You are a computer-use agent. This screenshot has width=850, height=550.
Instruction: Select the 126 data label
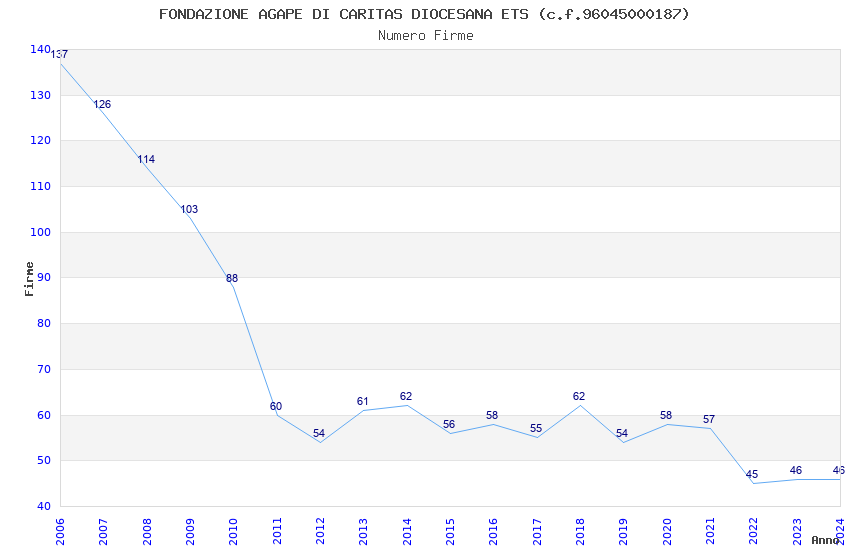[x=102, y=105]
